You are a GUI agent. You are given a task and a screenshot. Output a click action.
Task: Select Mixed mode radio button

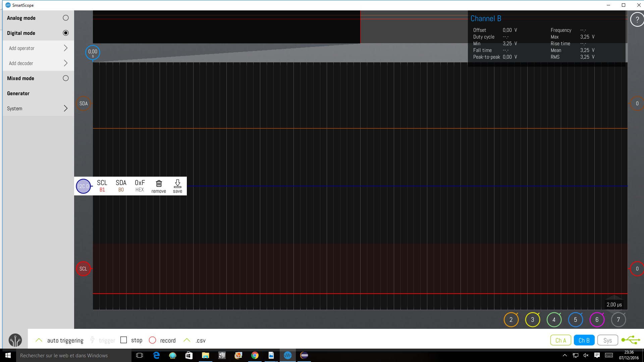66,78
